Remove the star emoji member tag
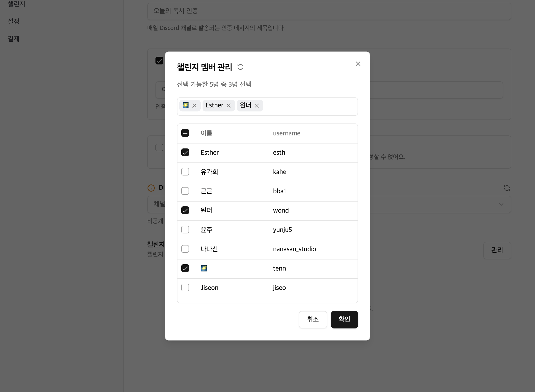 coord(194,106)
